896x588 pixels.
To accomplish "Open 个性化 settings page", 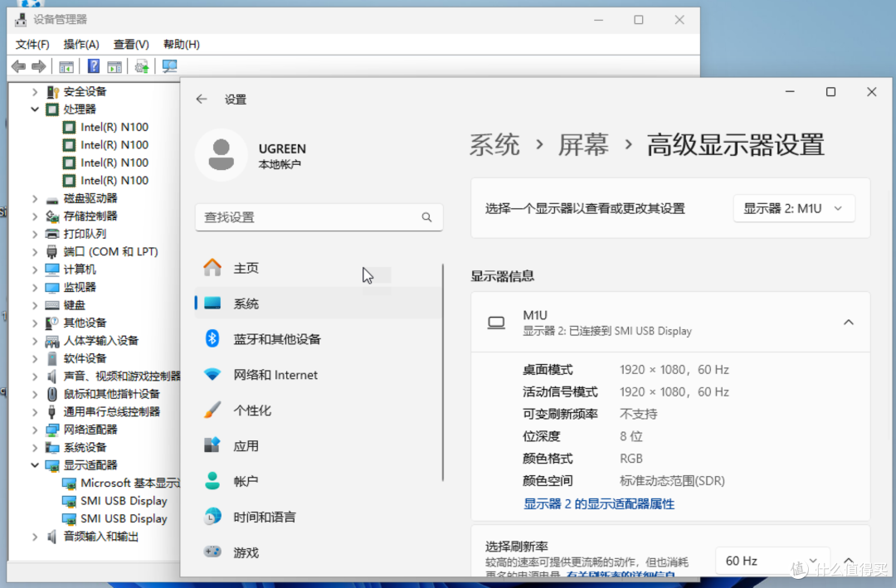I will (319, 411).
